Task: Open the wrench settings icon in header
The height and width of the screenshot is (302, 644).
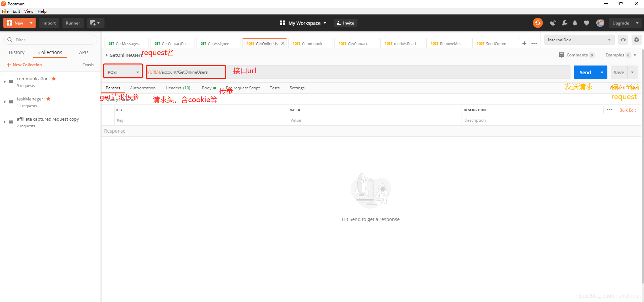Action: pos(564,23)
